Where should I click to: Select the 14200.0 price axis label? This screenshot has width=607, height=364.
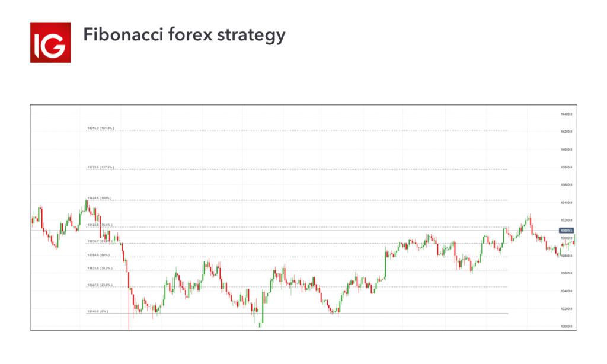pyautogui.click(x=566, y=132)
